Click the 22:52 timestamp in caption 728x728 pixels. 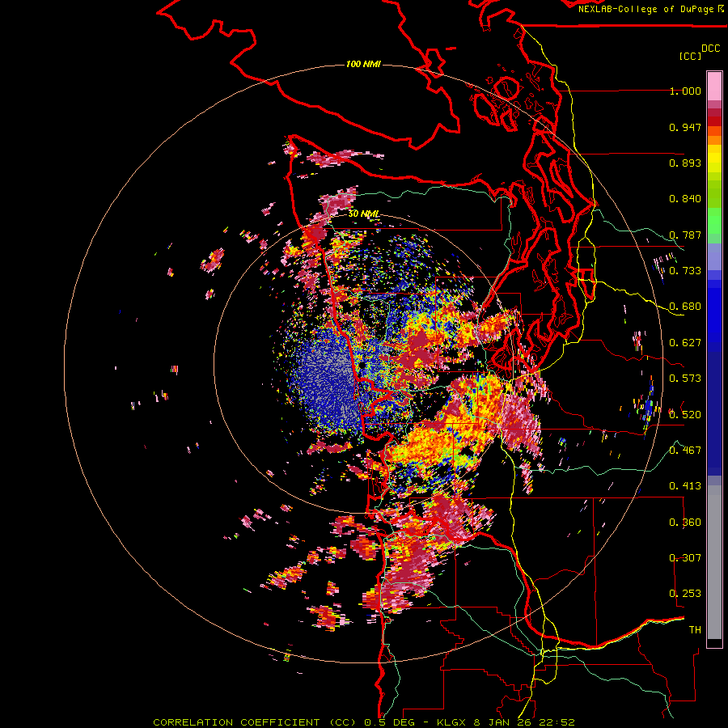click(556, 722)
